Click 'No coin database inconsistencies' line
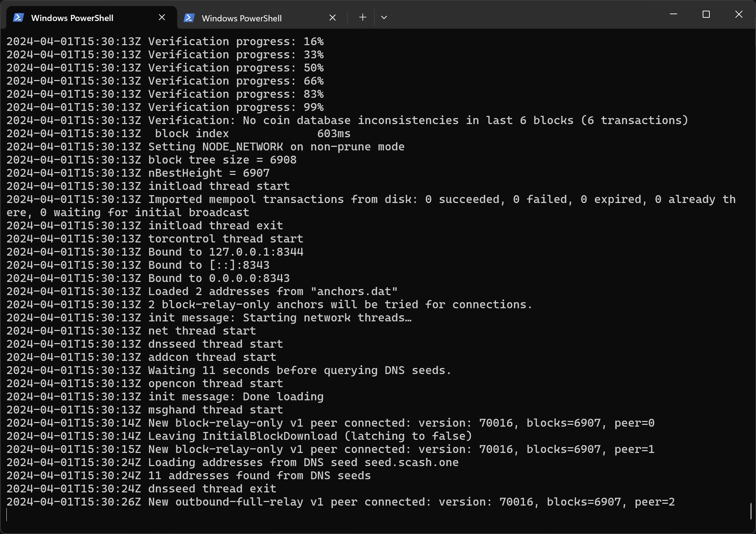This screenshot has width=756, height=534. point(347,121)
